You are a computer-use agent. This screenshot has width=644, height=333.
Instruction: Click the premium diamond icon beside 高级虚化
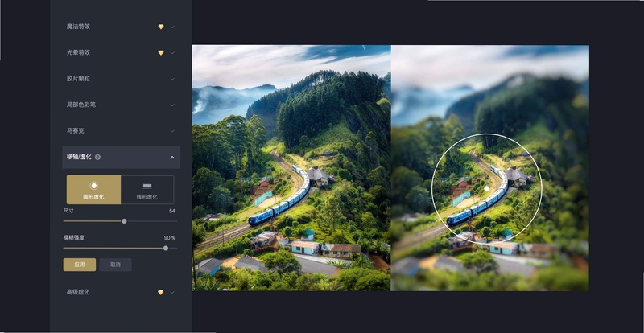[160, 292]
